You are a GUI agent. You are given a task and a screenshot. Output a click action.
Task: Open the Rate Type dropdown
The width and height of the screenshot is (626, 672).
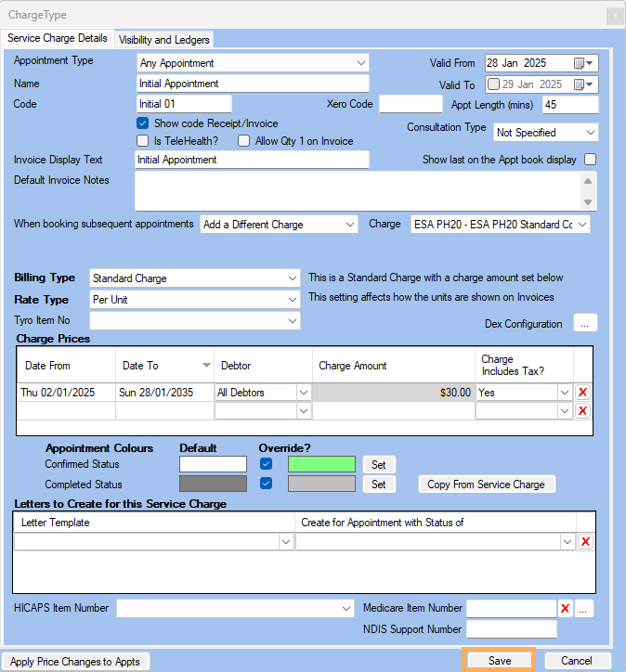[x=293, y=300]
